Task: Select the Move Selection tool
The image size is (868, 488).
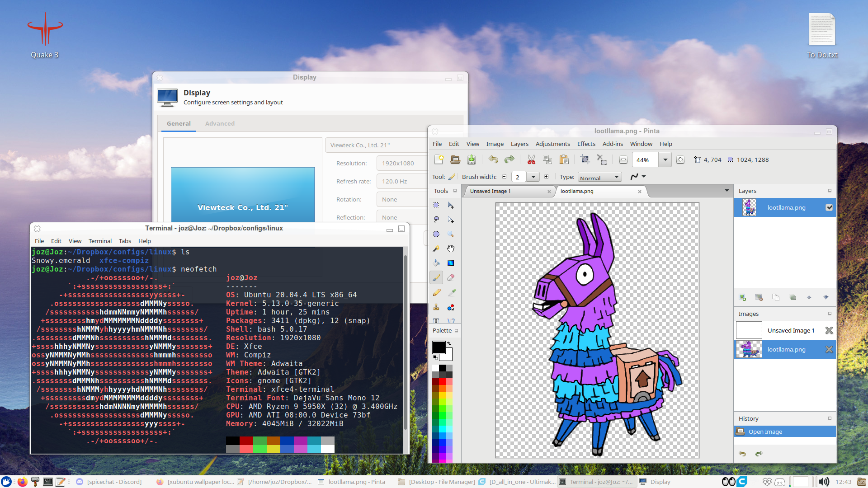Action: pyautogui.click(x=451, y=220)
